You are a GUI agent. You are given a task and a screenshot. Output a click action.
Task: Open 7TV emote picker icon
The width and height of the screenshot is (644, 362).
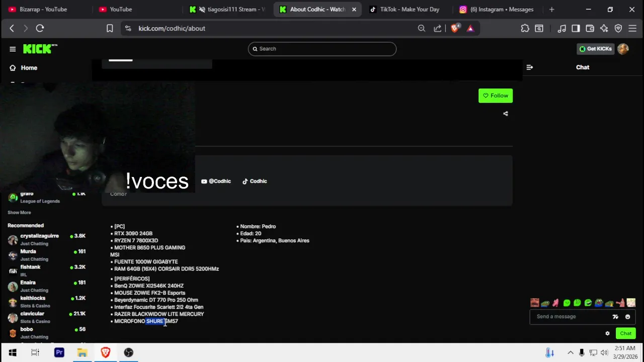click(x=615, y=317)
